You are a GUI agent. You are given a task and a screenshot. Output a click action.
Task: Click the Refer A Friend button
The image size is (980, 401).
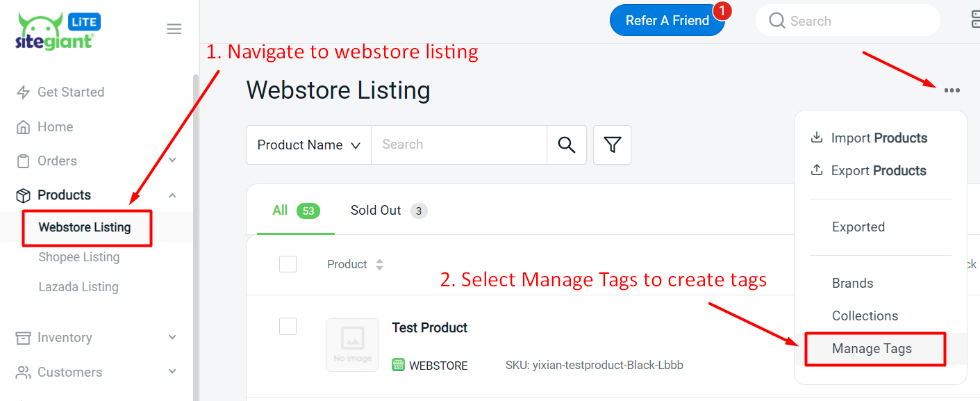pos(667,21)
